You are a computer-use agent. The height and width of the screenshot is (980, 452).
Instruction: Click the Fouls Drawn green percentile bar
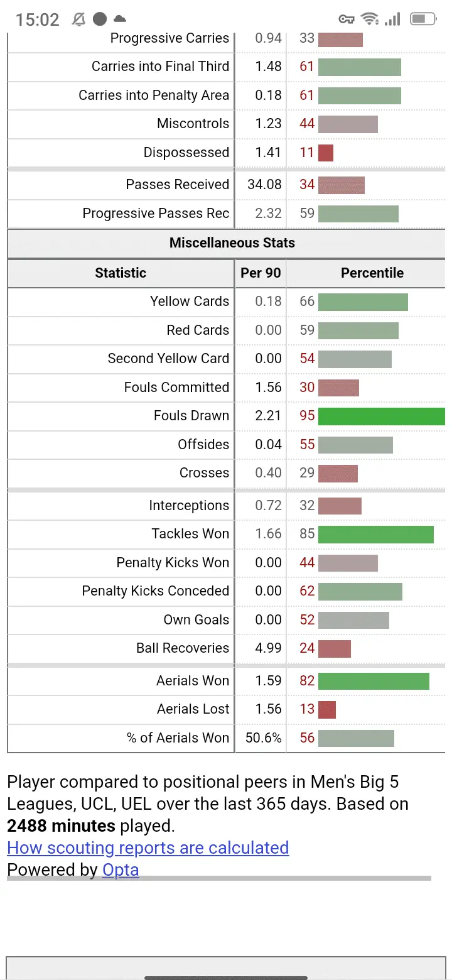[381, 416]
